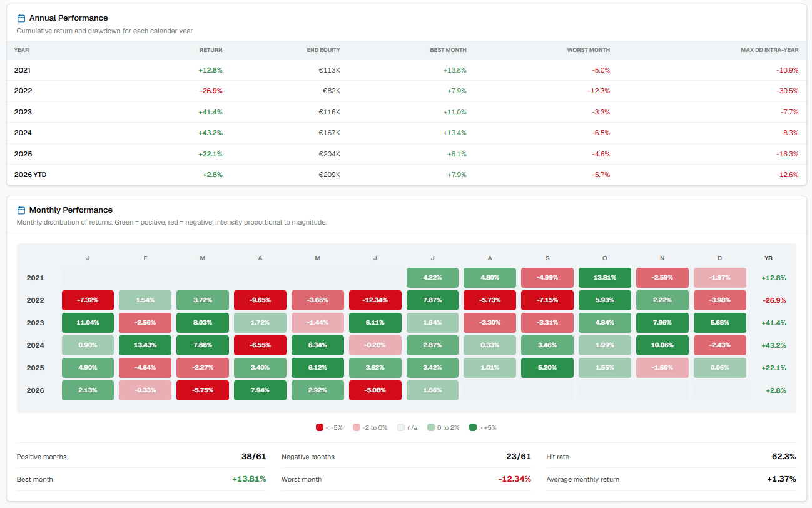The height and width of the screenshot is (508, 812).
Task: Click the April 2026 cell 7.94%
Action: click(260, 390)
